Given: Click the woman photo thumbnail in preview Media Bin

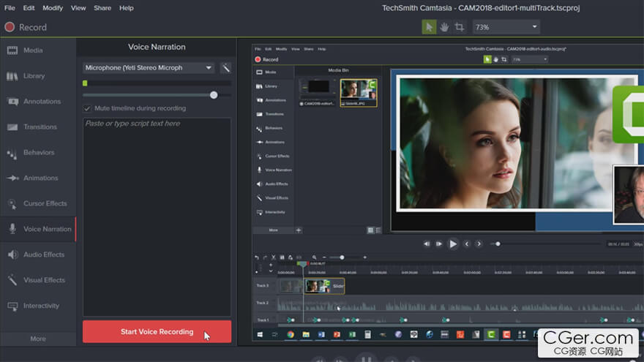Looking at the screenshot, I should 359,92.
